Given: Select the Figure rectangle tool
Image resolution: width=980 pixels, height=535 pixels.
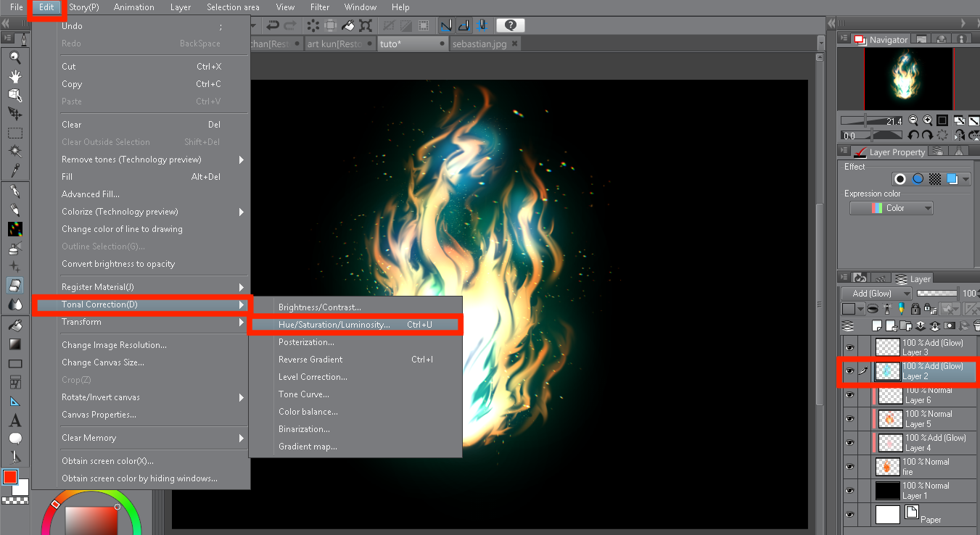Looking at the screenshot, I should 15,363.
